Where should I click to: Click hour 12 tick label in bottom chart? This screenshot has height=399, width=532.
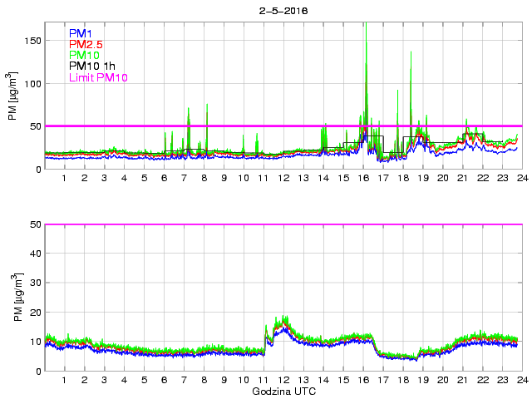[283, 380]
